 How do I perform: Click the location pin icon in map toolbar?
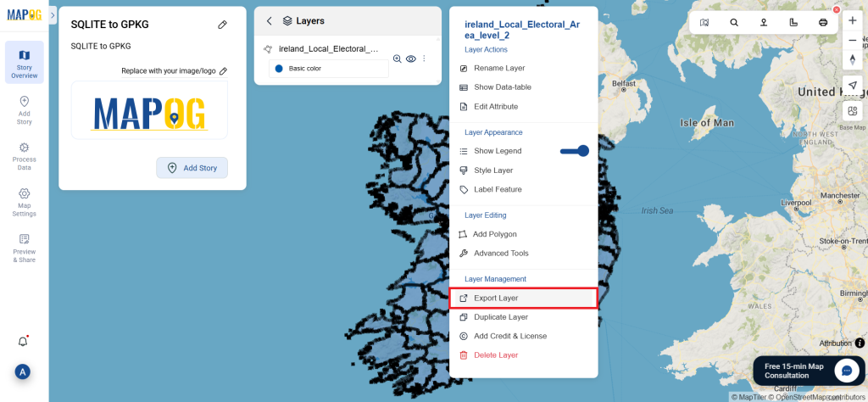(x=764, y=22)
